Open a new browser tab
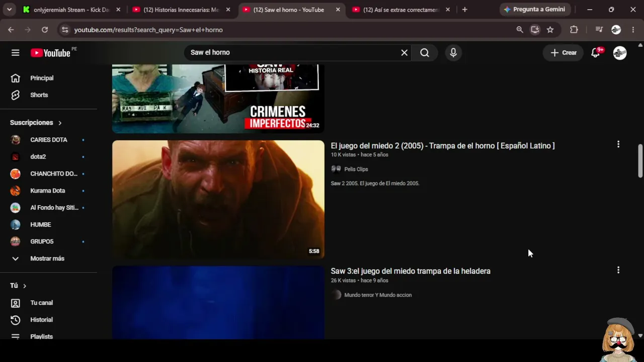The image size is (644, 362). [x=464, y=10]
